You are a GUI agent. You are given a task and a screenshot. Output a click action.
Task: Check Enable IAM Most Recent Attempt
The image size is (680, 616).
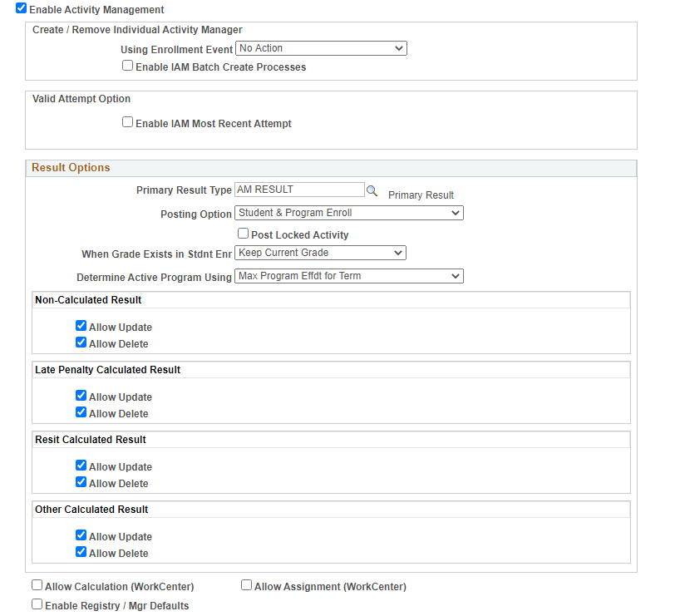(x=127, y=122)
